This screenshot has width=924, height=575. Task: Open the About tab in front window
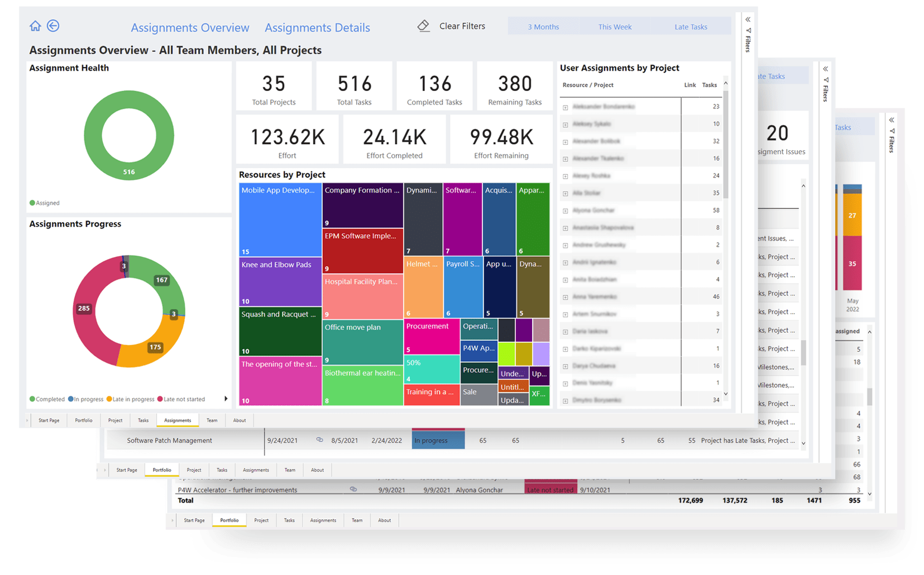(x=240, y=420)
